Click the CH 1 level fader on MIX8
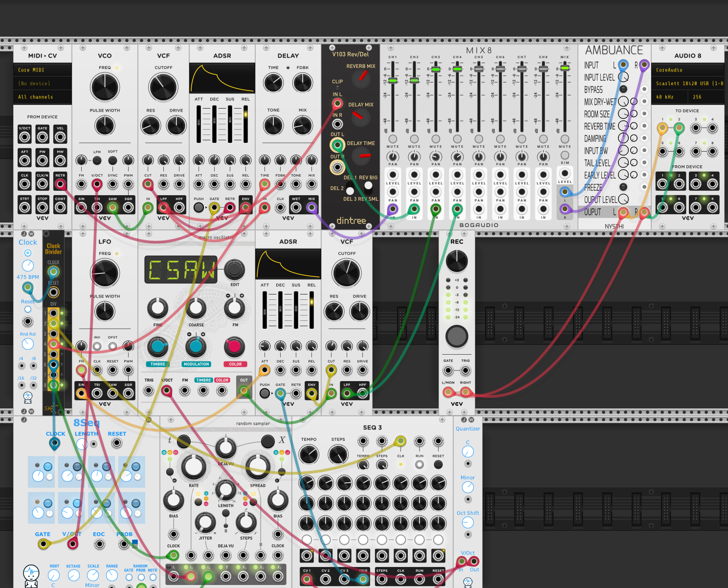The width and height of the screenshot is (728, 588). (x=394, y=81)
